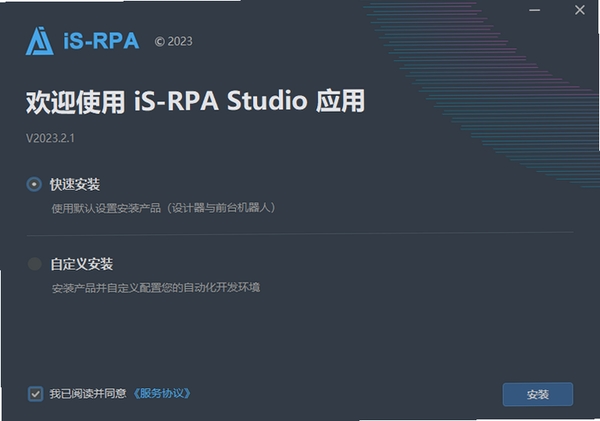Select the 自定义安装 radio button
This screenshot has width=600, height=421.
[x=34, y=264]
